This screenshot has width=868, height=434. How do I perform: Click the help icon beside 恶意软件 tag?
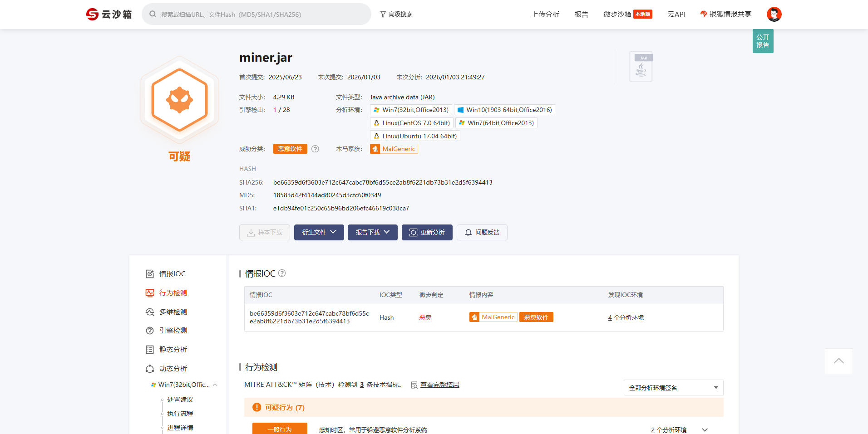click(x=315, y=149)
